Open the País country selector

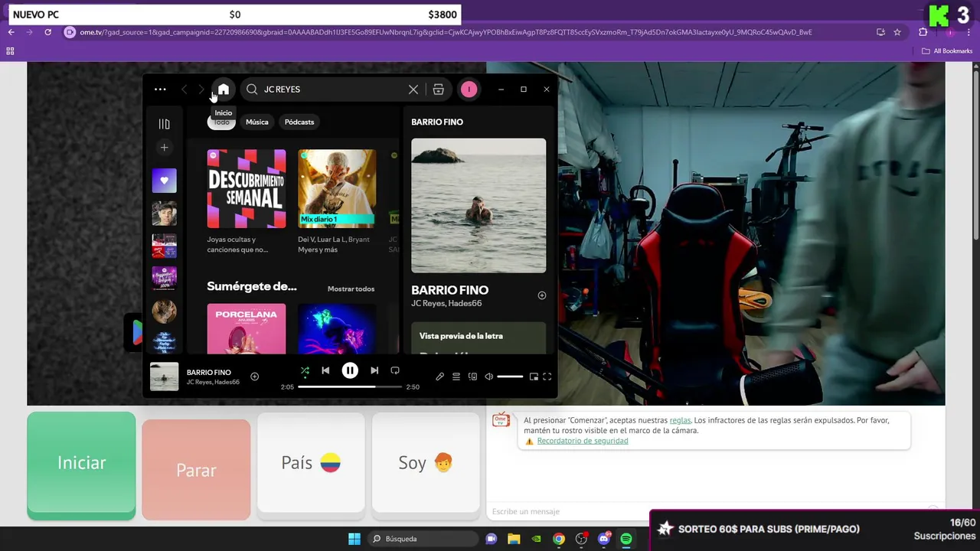pos(311,462)
